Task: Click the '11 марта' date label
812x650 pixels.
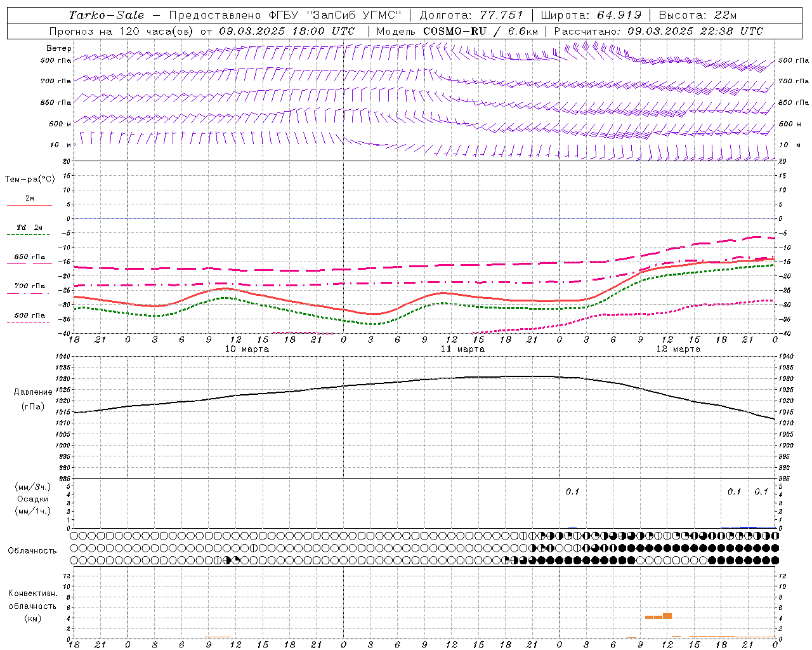Action: [462, 349]
